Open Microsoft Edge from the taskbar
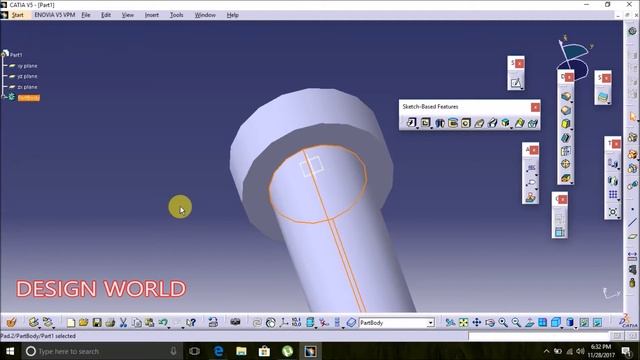Image resolution: width=640 pixels, height=360 pixels. [x=218, y=351]
